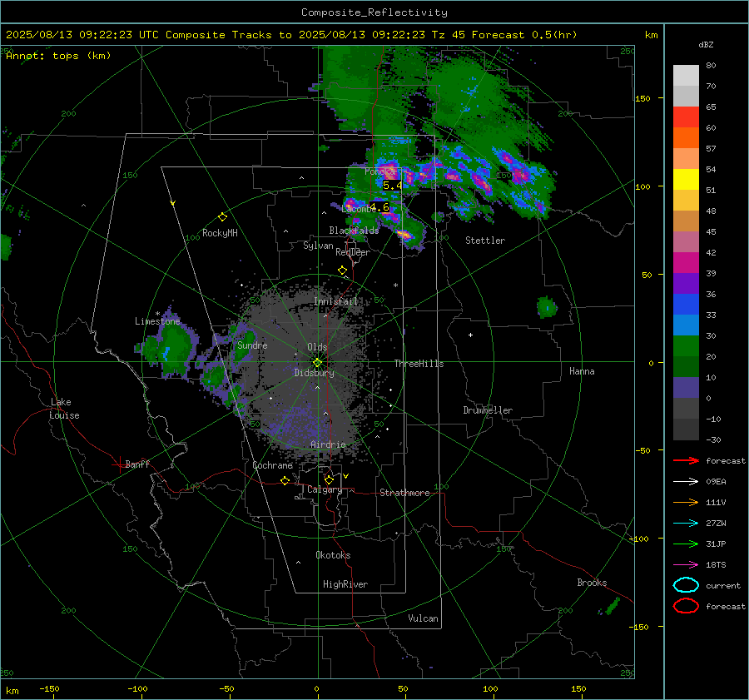Click the Cochrane city label
749x700 pixels.
(x=272, y=465)
